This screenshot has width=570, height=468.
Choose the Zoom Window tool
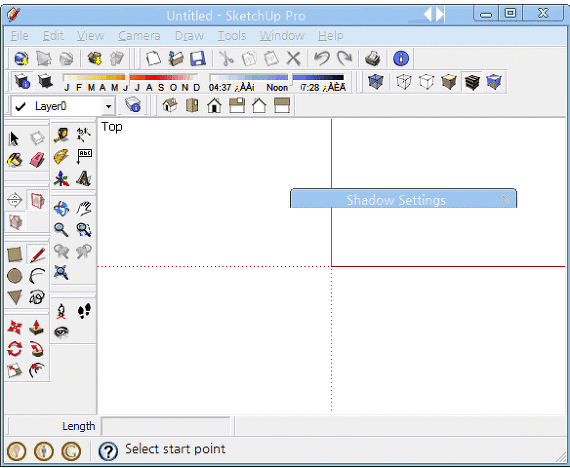[x=84, y=230]
